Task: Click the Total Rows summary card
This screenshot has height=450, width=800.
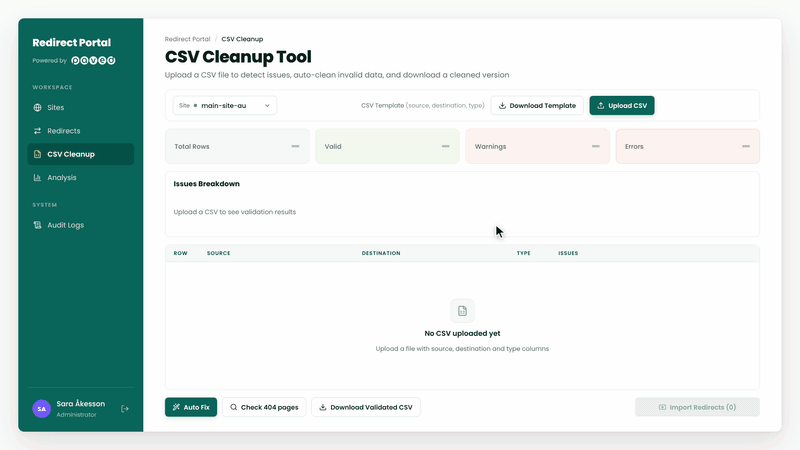Action: (237, 146)
